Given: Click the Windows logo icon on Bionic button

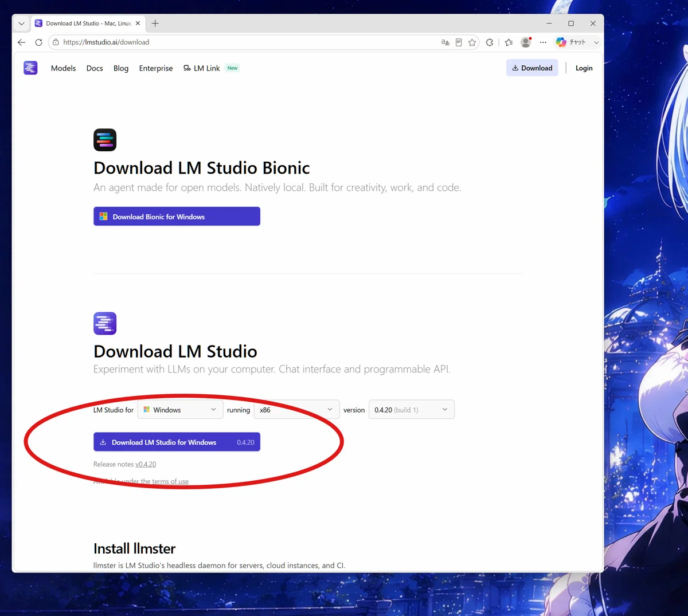Looking at the screenshot, I should [x=104, y=217].
